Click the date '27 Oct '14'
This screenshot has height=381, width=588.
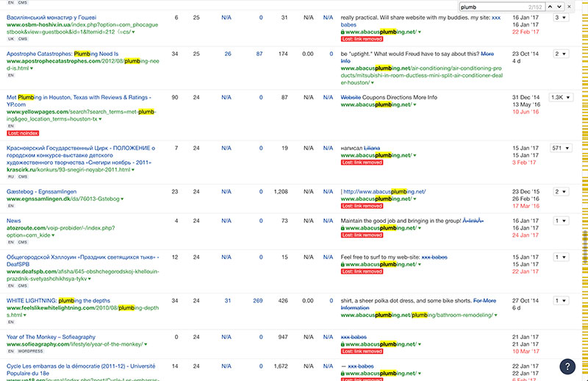(x=525, y=301)
